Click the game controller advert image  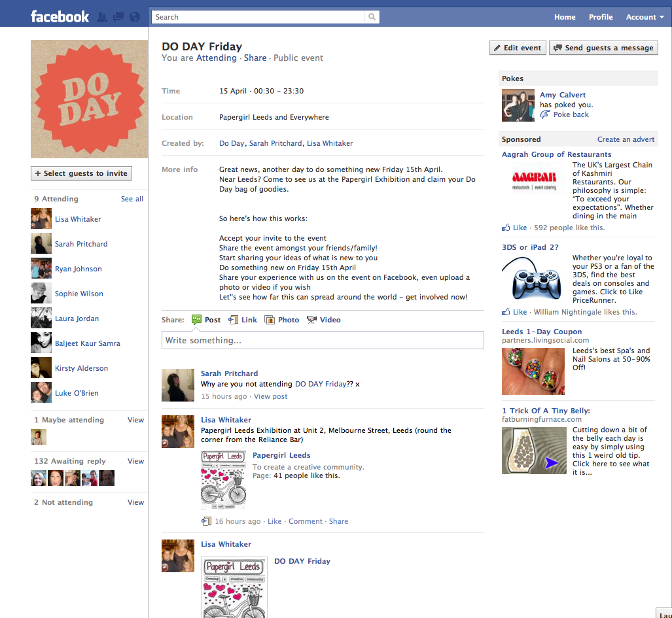point(532,277)
